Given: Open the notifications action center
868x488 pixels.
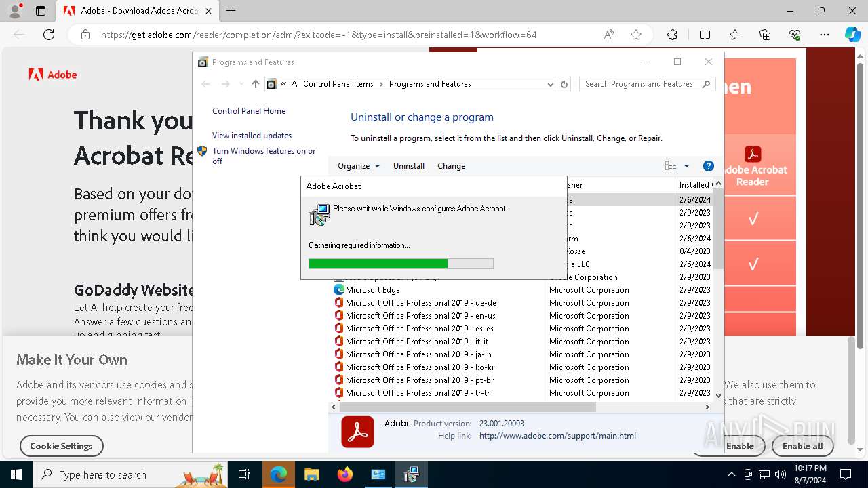Looking at the screenshot, I should point(846,474).
